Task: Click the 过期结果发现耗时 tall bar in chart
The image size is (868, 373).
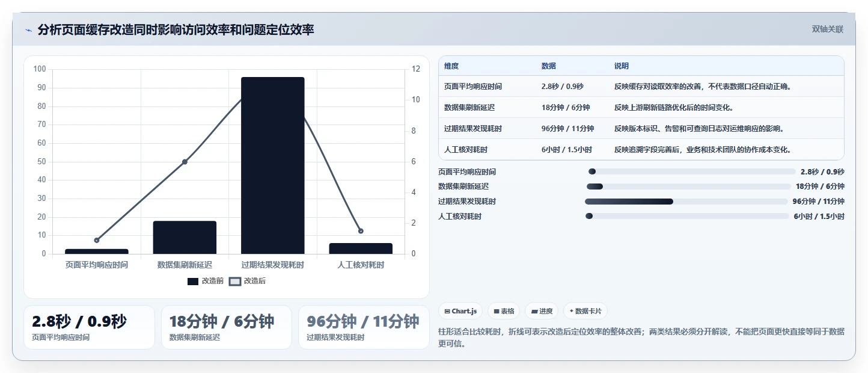Action: pos(273,165)
